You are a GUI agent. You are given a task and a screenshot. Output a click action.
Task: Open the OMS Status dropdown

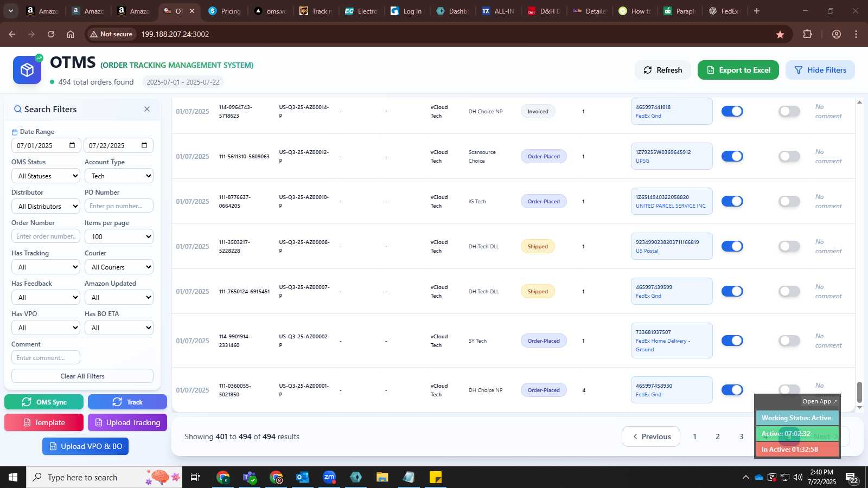(x=46, y=176)
